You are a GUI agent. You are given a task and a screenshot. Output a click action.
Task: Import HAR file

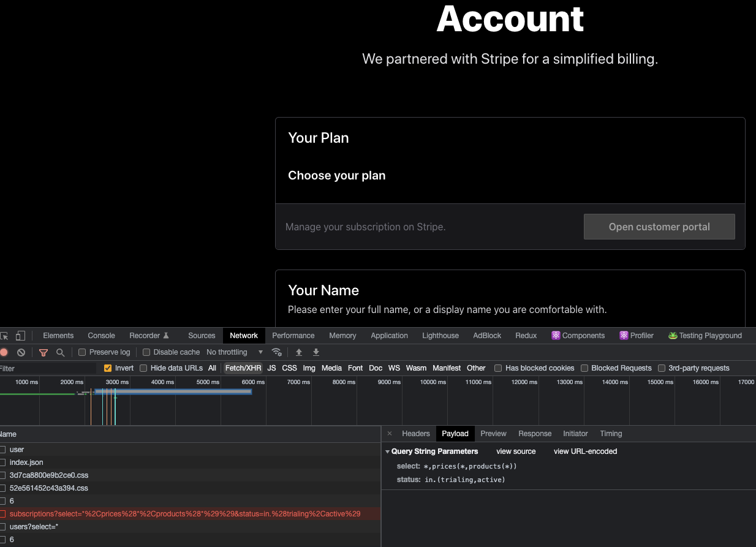coord(298,352)
